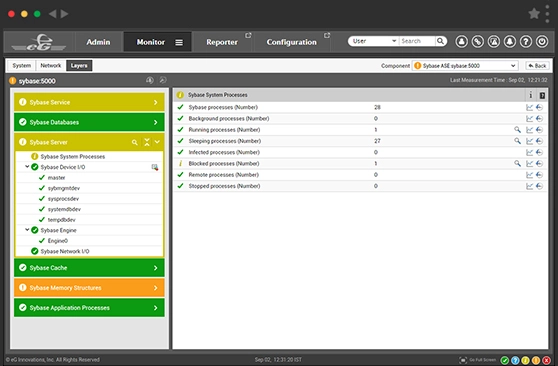Open the Reporter menu
Image resolution: width=558 pixels, height=366 pixels.
[x=222, y=42]
